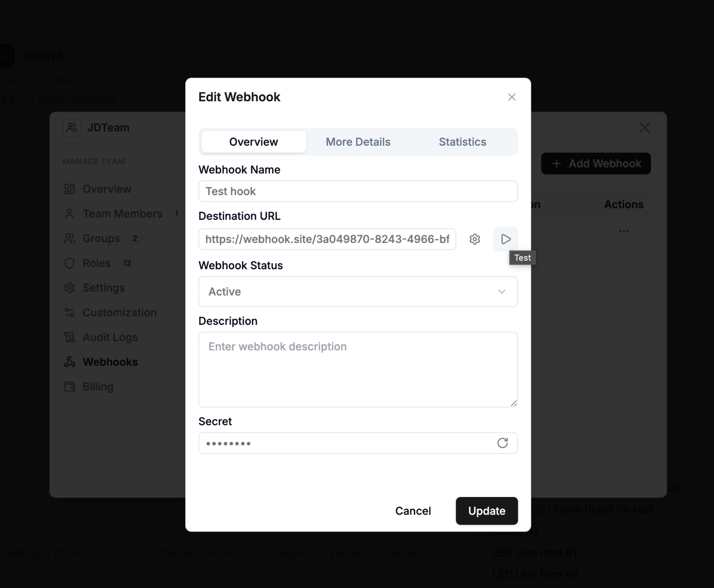
Task: Select Roles in the sidebar
Action: [96, 263]
